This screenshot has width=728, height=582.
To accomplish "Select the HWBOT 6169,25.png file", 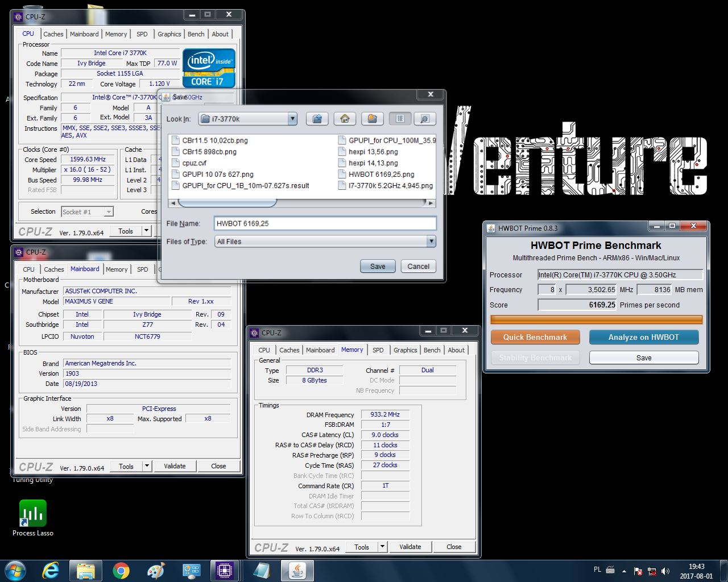I will pyautogui.click(x=376, y=174).
